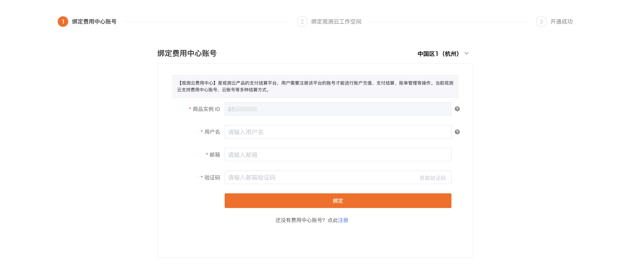Screen dimensions: 644x273
Task: Click the 商品实例 ID label
Action: [206, 109]
